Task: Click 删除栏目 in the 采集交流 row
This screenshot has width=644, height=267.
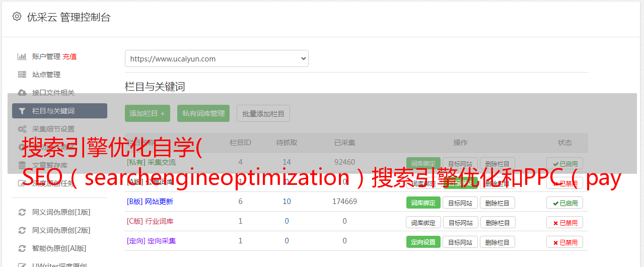Action: click(x=497, y=163)
